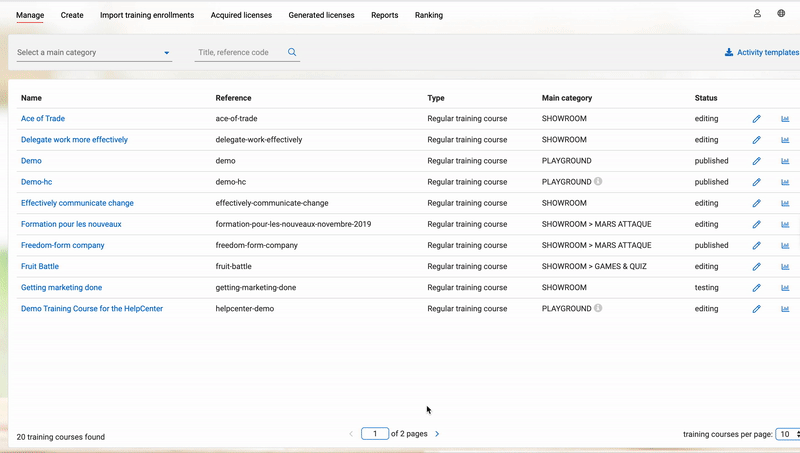Click 20 training courses found text
The width and height of the screenshot is (800, 453).
tap(61, 437)
